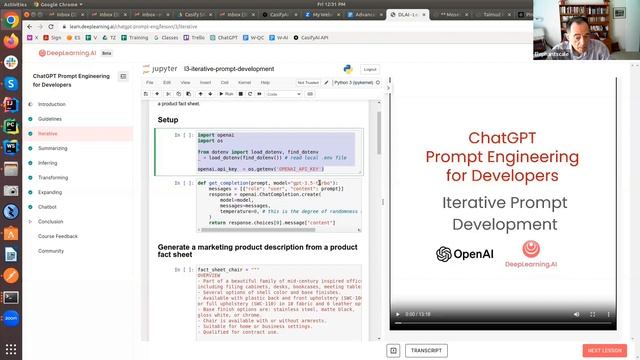640x360 pixels.
Task: Open the CasifyAI API bookmark
Action: pyautogui.click(x=311, y=38)
